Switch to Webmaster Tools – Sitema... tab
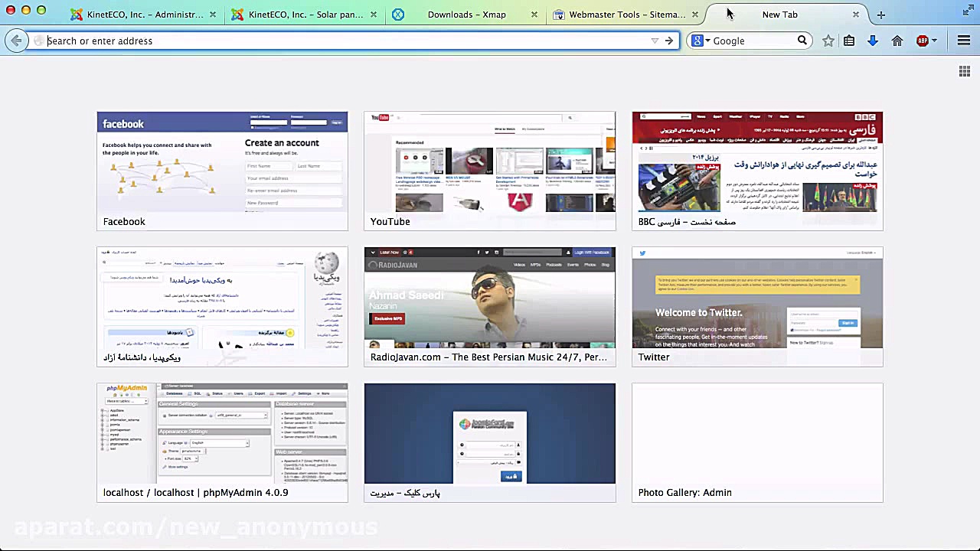 tap(627, 15)
